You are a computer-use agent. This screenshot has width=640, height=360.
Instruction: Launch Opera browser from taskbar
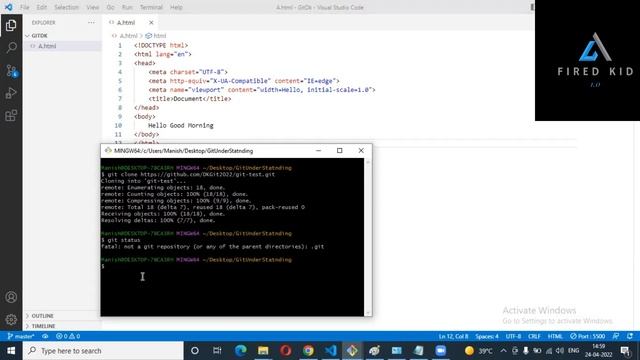(x=286, y=351)
